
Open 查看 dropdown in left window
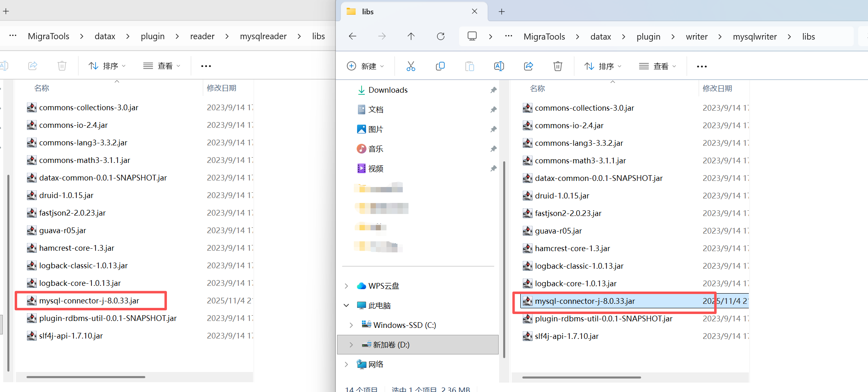(x=162, y=66)
